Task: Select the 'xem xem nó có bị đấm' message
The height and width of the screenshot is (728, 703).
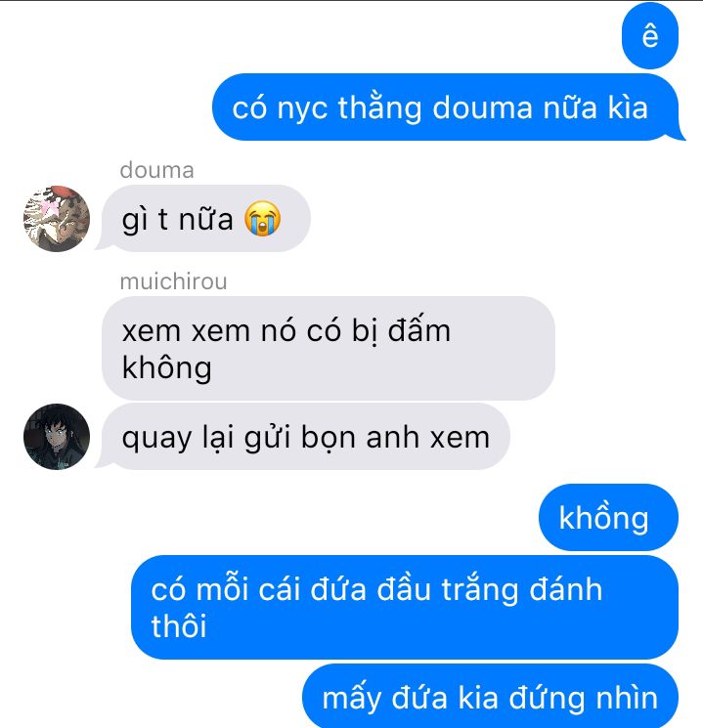Action: tap(329, 348)
